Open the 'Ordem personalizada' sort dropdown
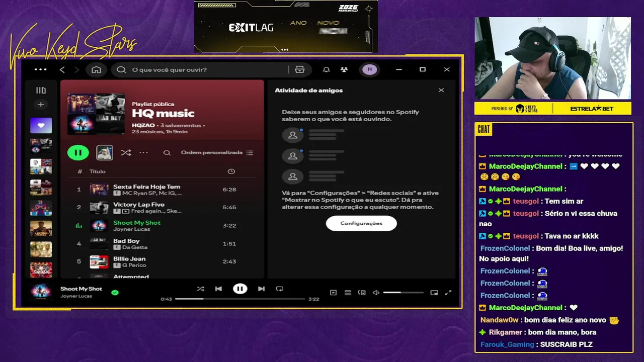This screenshot has height=362, width=644. [217, 152]
